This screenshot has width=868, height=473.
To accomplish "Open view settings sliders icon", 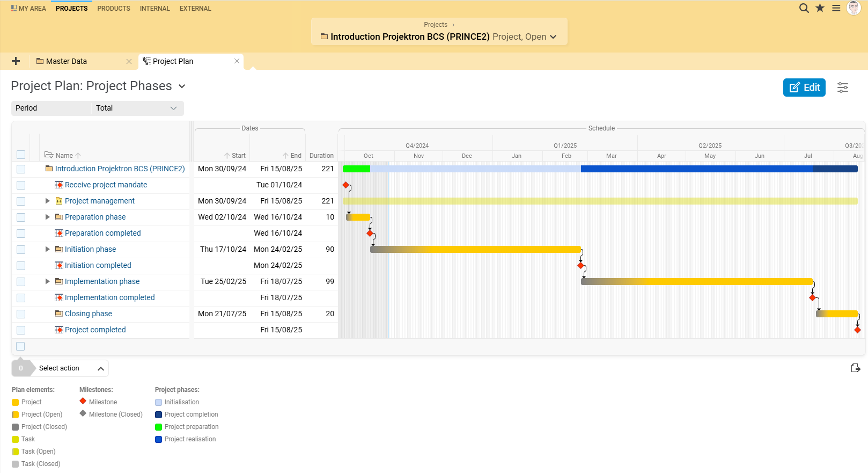I will (x=843, y=88).
